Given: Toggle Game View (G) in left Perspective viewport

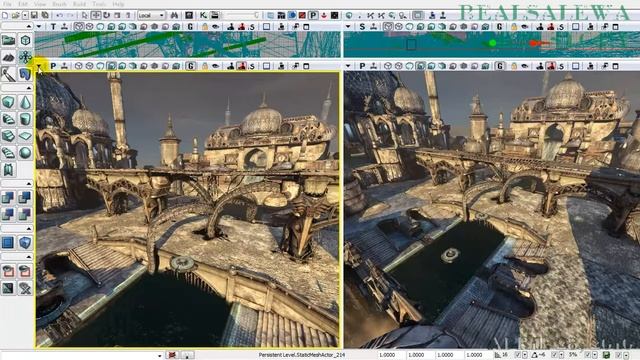Looking at the screenshot, I should [x=190, y=66].
